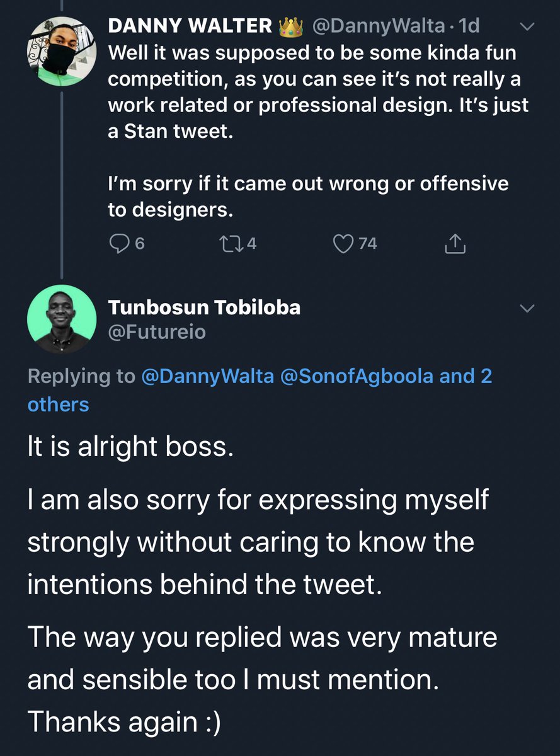Screen dimensions: 560x756
Task: Click the DANNY WALTER display name
Action: 190,26
